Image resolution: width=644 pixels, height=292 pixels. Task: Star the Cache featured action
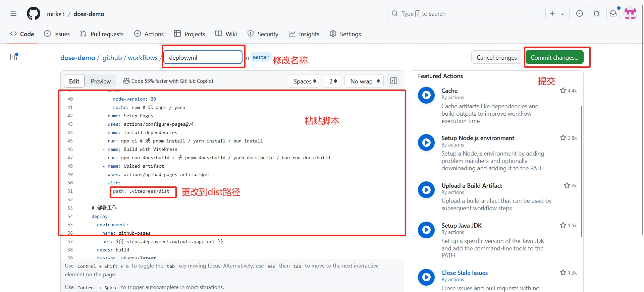click(x=563, y=91)
